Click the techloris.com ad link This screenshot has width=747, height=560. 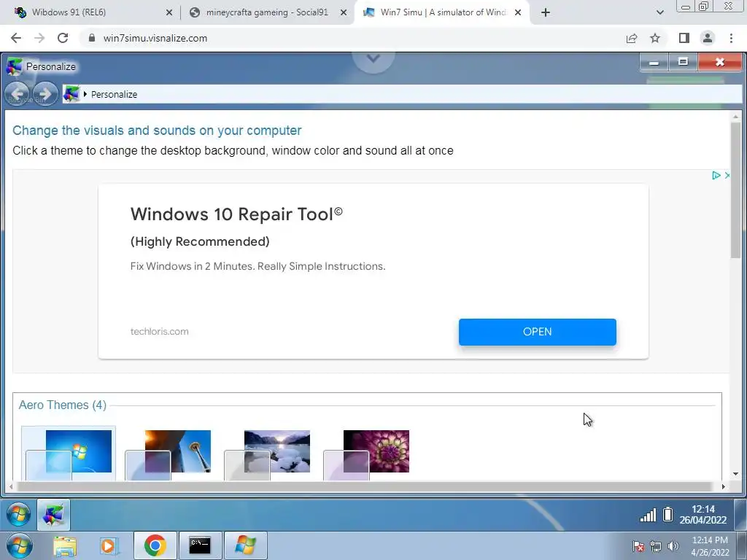click(x=160, y=332)
